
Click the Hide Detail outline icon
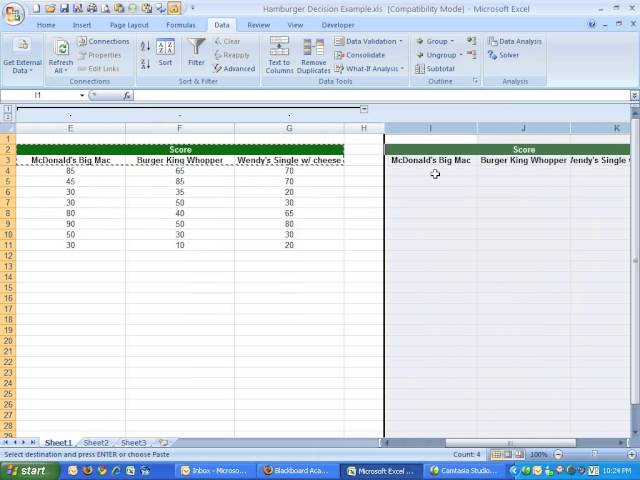coord(471,55)
